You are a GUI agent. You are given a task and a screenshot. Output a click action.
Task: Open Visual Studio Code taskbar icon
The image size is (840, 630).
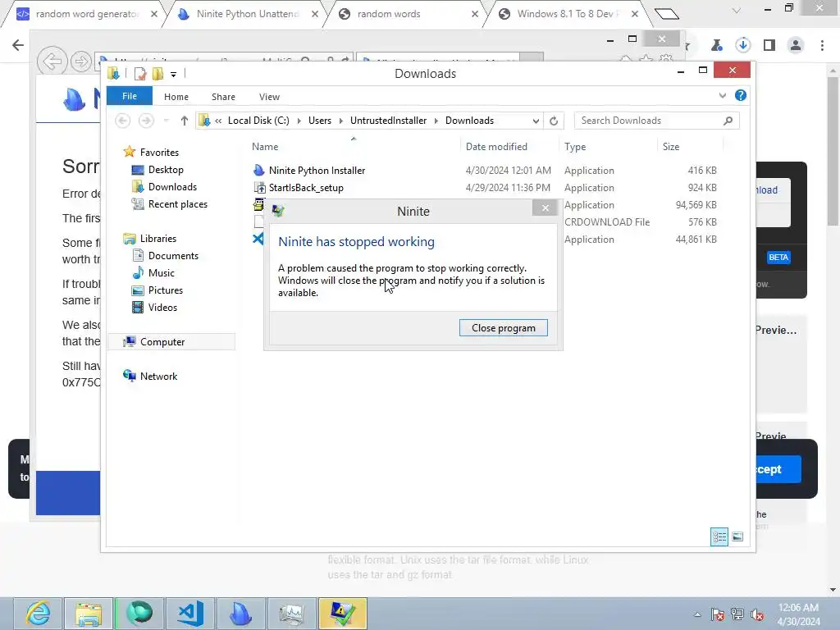[190, 614]
